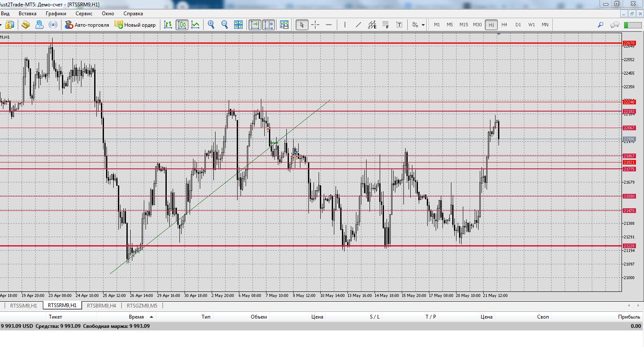Click the tile windows icon
This screenshot has width=644, height=347.
coord(238,25)
